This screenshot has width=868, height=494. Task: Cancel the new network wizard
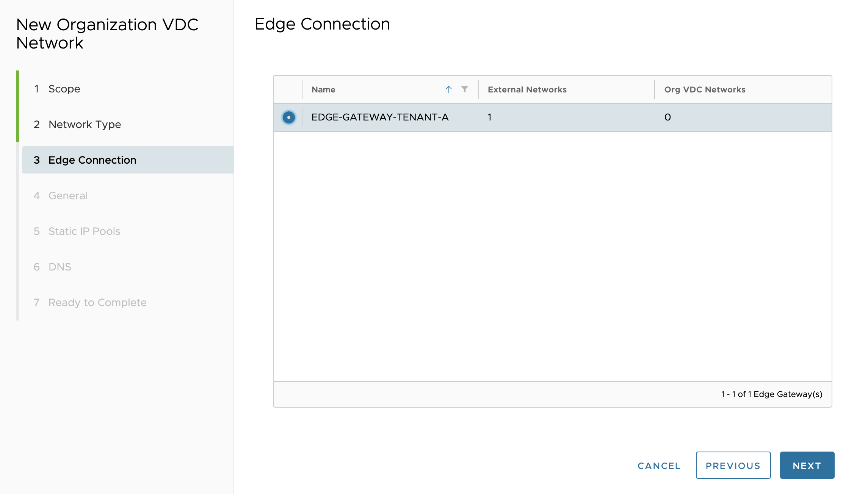tap(659, 466)
